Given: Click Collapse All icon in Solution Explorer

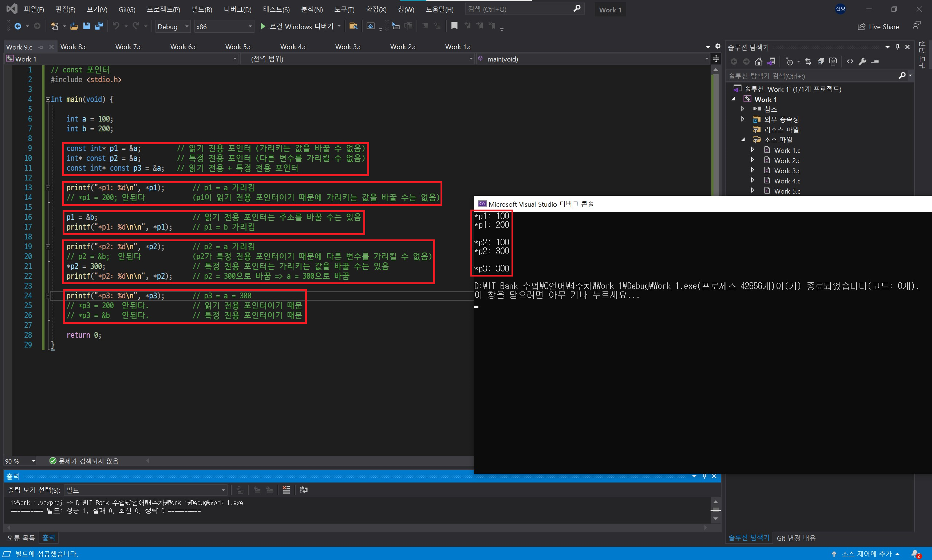Looking at the screenshot, I should tap(820, 61).
